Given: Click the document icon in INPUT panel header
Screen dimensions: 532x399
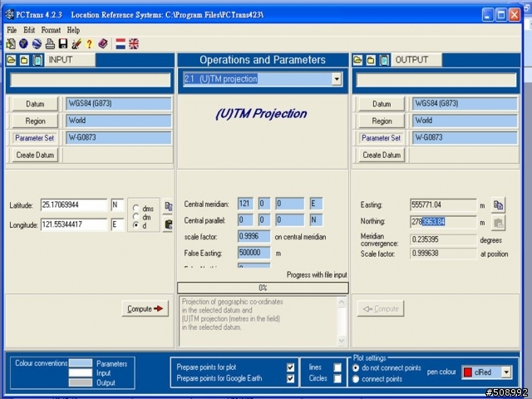Looking at the screenshot, I should coord(37,61).
